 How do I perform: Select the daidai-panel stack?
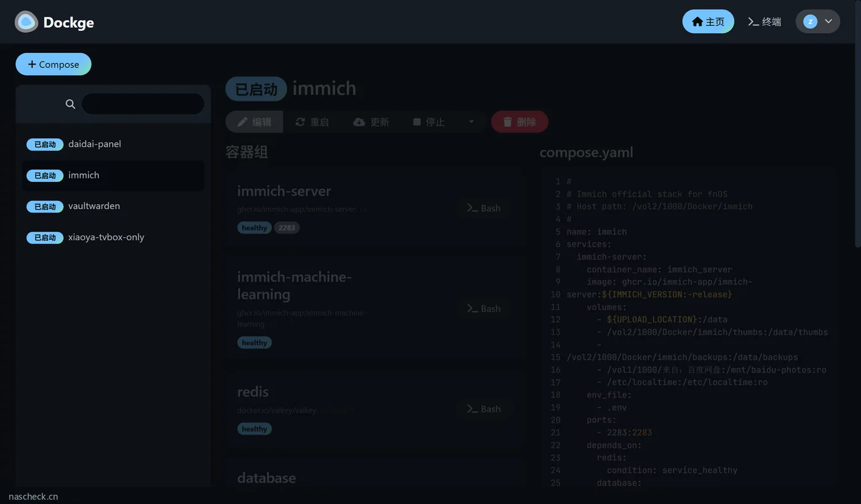click(x=113, y=144)
